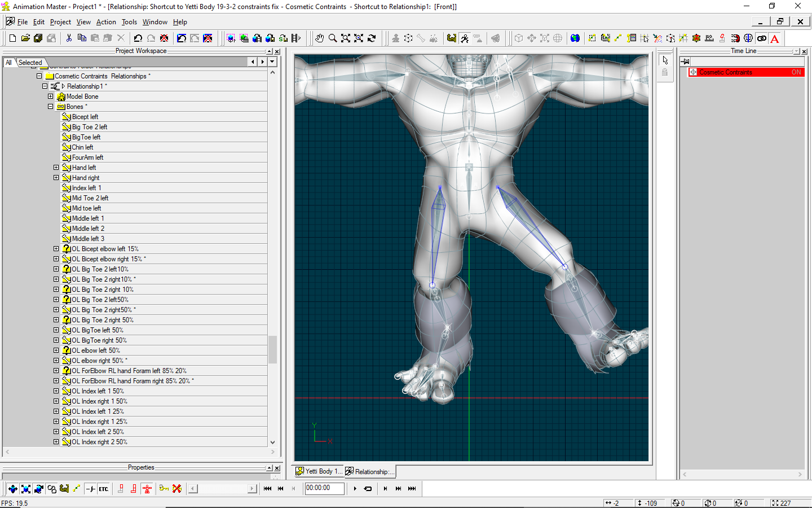Toggle Cosmetic Contraints ON in Time Line
The image size is (812, 508).
pyautogui.click(x=796, y=72)
